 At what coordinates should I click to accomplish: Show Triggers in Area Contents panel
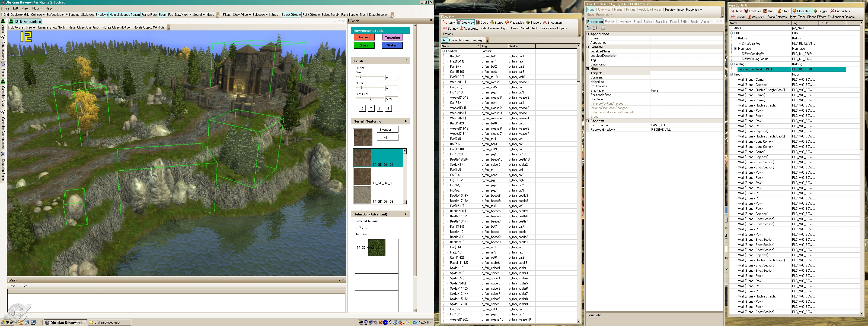tap(821, 11)
